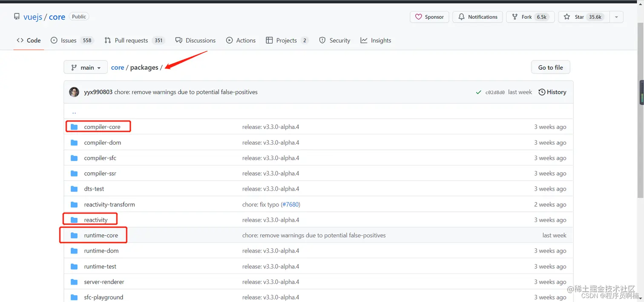Click the compiler-dom folder icon
Screen dimensions: 644x302
click(x=74, y=142)
